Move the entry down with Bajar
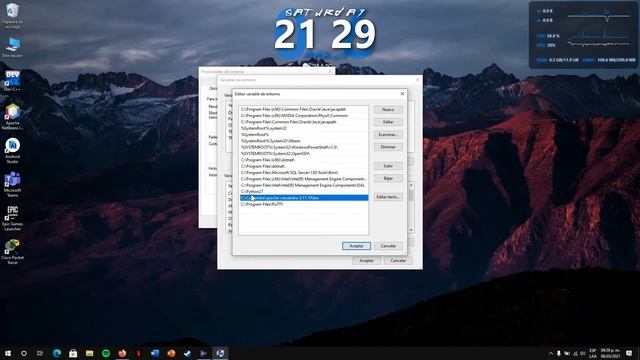The height and width of the screenshot is (360, 640). click(x=388, y=178)
